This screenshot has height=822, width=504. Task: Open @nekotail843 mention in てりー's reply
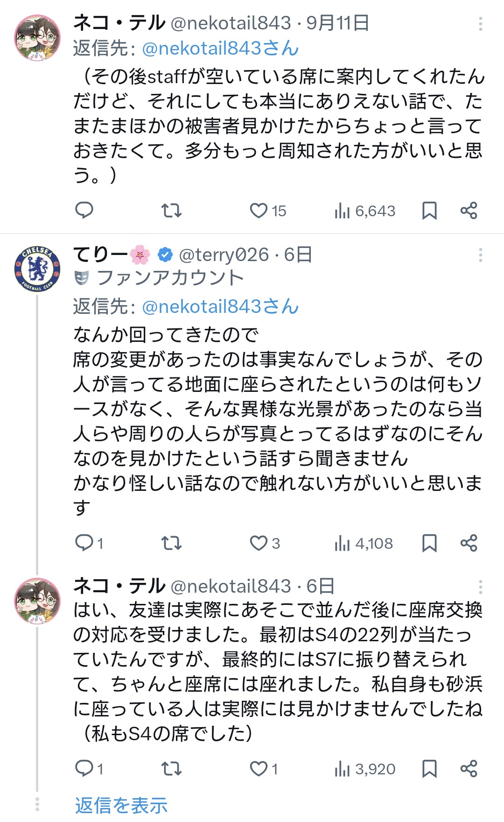point(220,307)
